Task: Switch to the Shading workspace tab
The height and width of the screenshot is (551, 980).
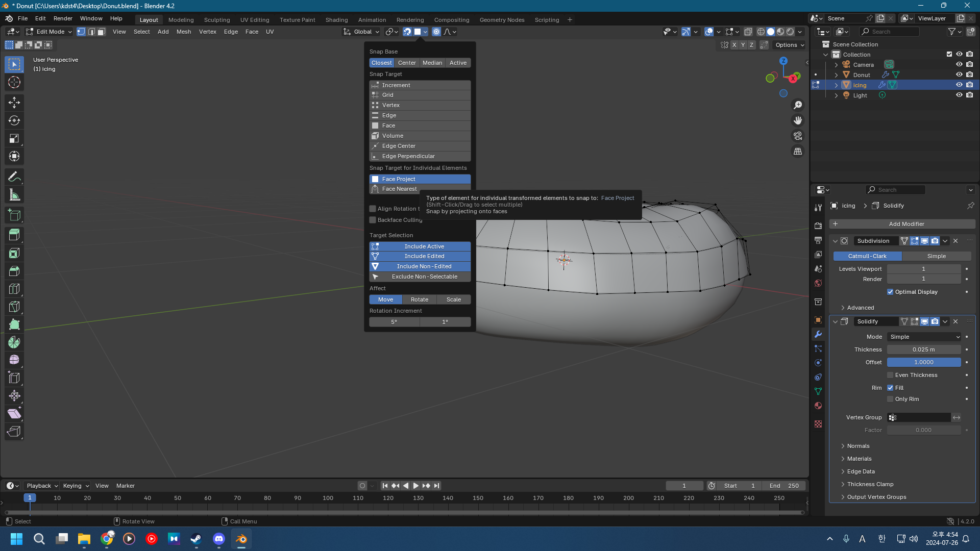Action: click(336, 20)
